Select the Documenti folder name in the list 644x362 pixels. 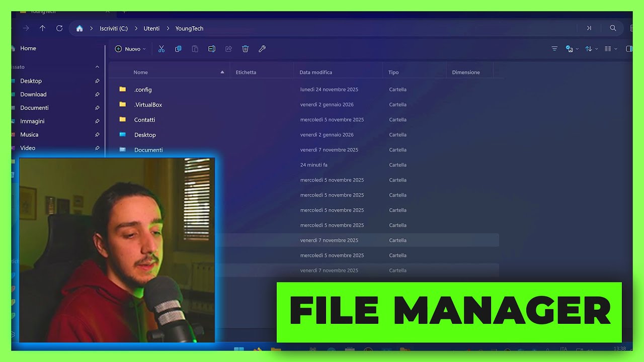[148, 150]
